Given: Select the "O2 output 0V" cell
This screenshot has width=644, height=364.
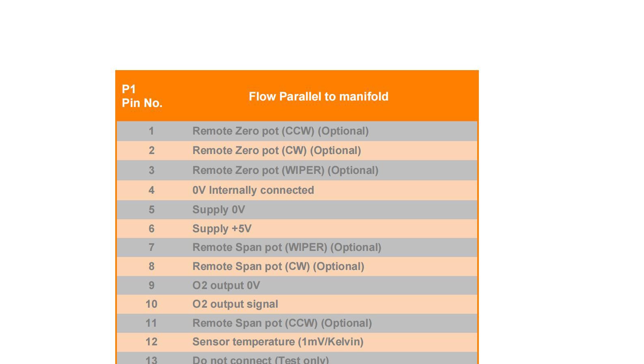Looking at the screenshot, I should pyautogui.click(x=226, y=285).
